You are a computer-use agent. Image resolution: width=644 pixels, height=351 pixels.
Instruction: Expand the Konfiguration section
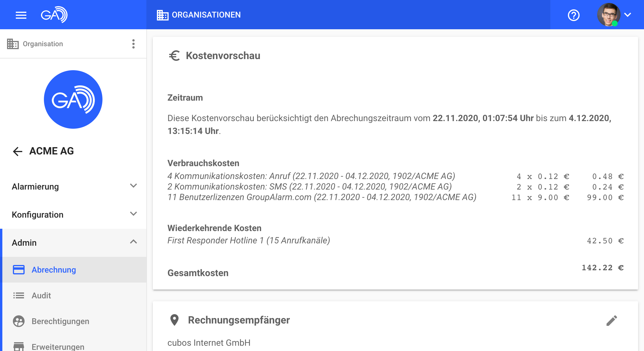133,214
